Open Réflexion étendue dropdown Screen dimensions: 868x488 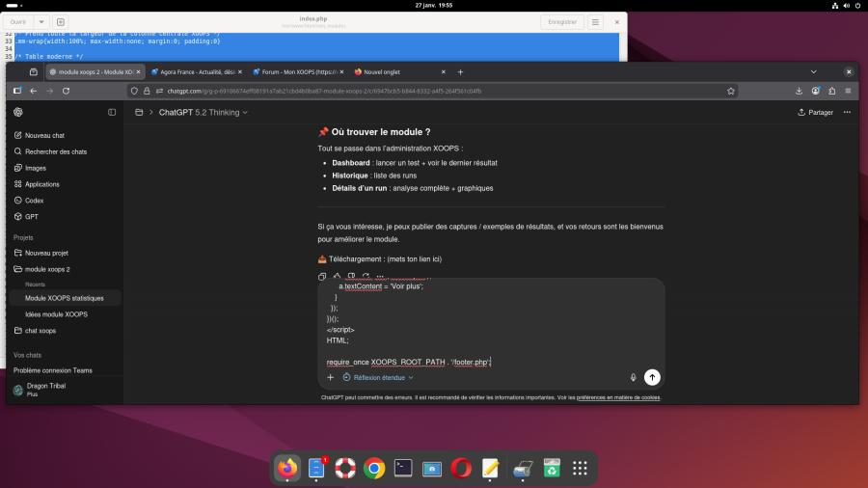click(378, 377)
